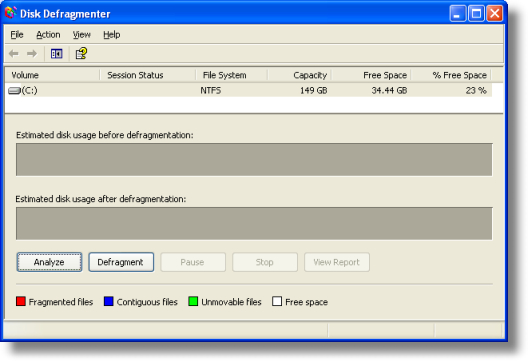Open the File menu
Image resolution: width=528 pixels, height=362 pixels.
pyautogui.click(x=17, y=35)
